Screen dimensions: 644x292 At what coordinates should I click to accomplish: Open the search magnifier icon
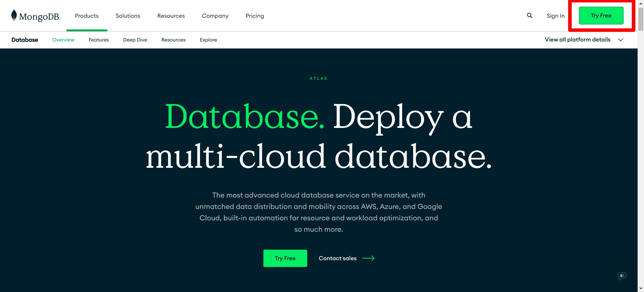[530, 15]
